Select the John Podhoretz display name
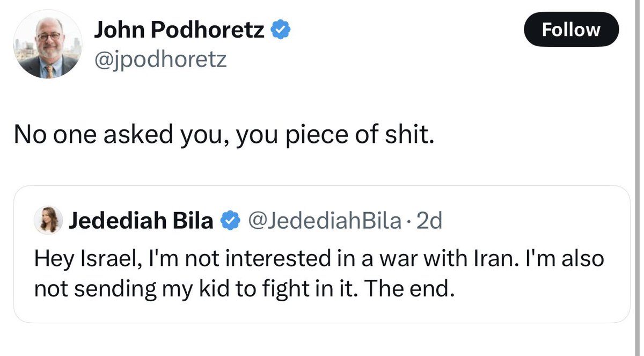644x356 pixels. [179, 32]
